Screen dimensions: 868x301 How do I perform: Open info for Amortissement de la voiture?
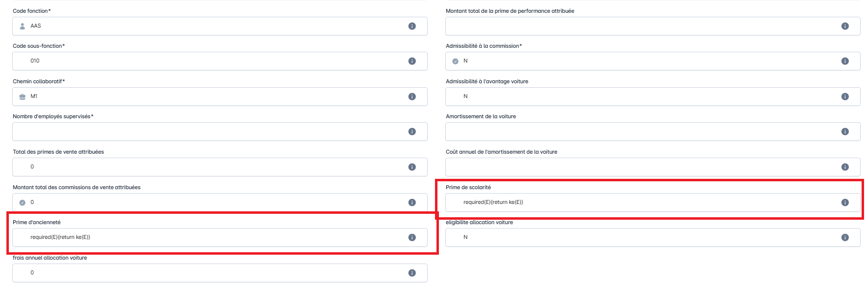(845, 132)
